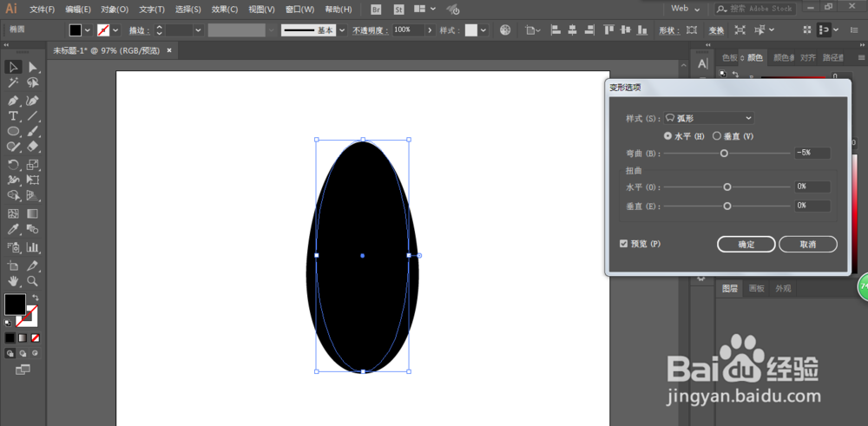Open the brush definition (基本) dropdown

(342, 29)
